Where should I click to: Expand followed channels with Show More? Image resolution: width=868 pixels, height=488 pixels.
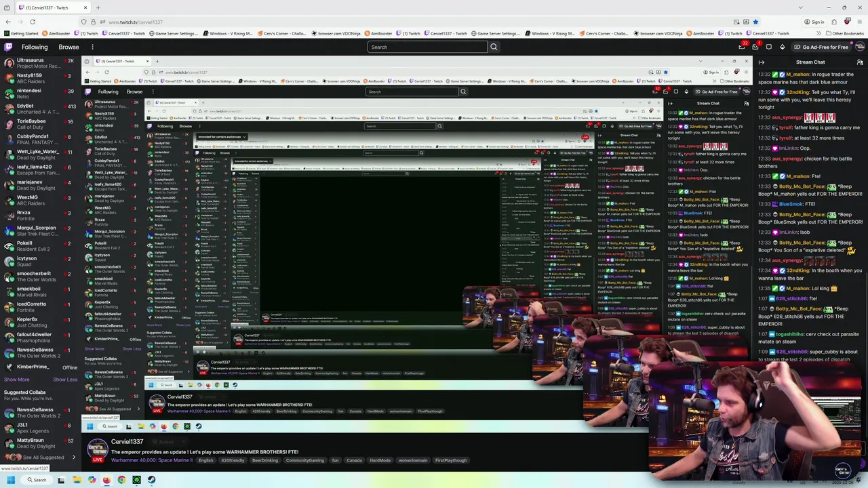pyautogui.click(x=16, y=380)
